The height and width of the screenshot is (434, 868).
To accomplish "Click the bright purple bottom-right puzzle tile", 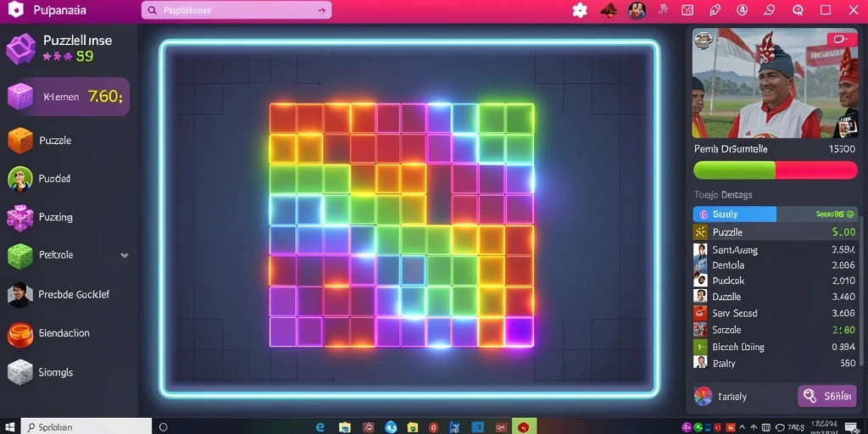I will 520,331.
